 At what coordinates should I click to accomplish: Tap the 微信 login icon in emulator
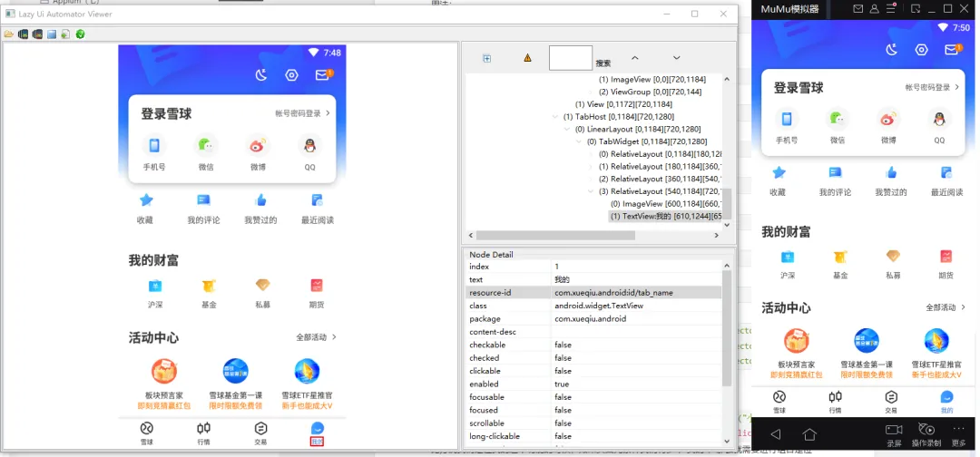[837, 119]
